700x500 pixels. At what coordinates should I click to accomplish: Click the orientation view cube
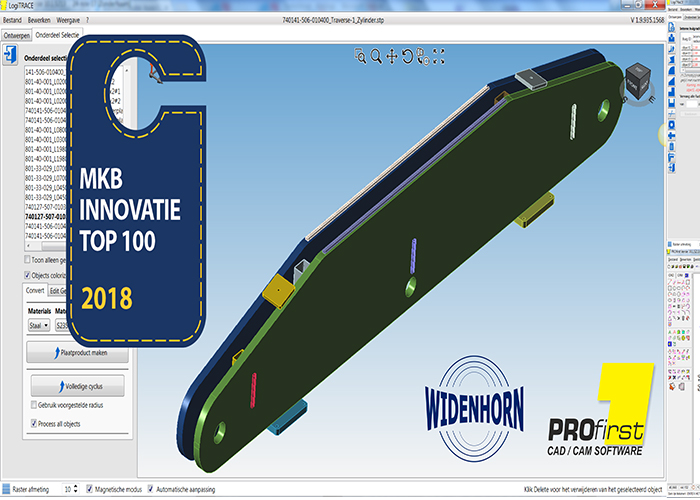tap(638, 81)
